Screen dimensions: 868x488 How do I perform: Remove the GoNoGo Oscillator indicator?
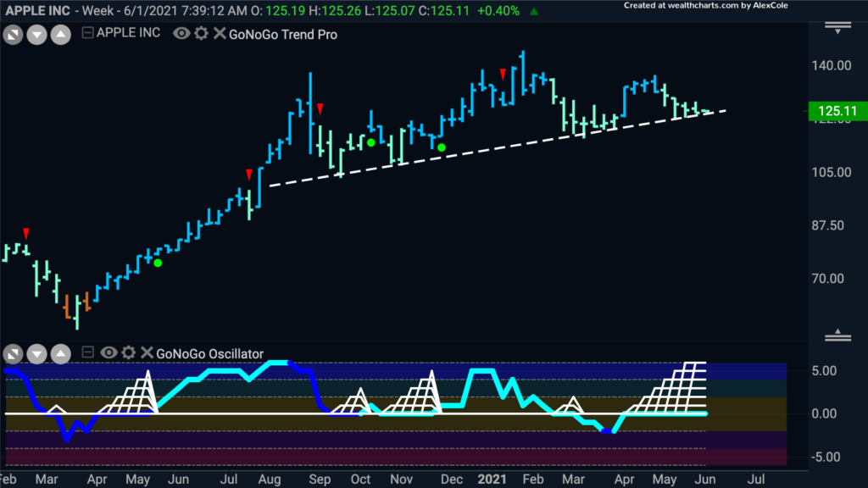pyautogui.click(x=147, y=352)
